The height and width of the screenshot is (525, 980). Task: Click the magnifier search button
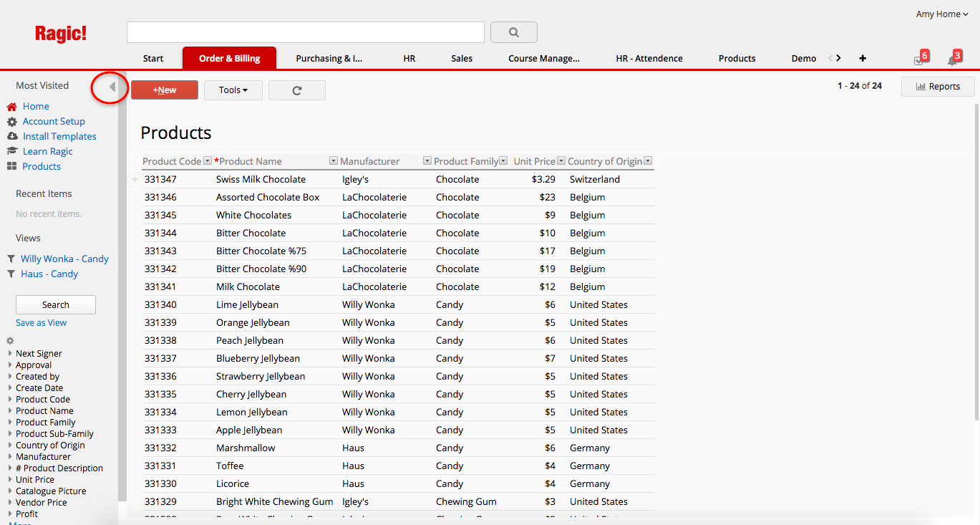click(513, 32)
